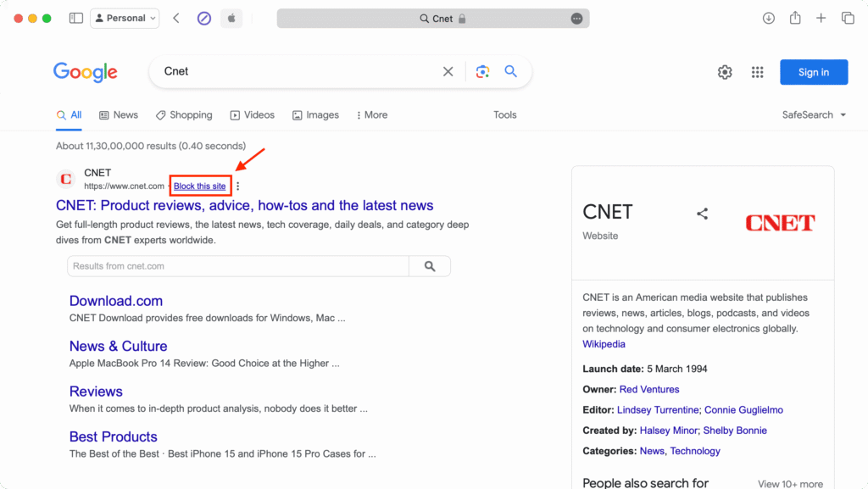This screenshot has width=868, height=489.
Task: Open Google apps grid icon
Action: 757,72
